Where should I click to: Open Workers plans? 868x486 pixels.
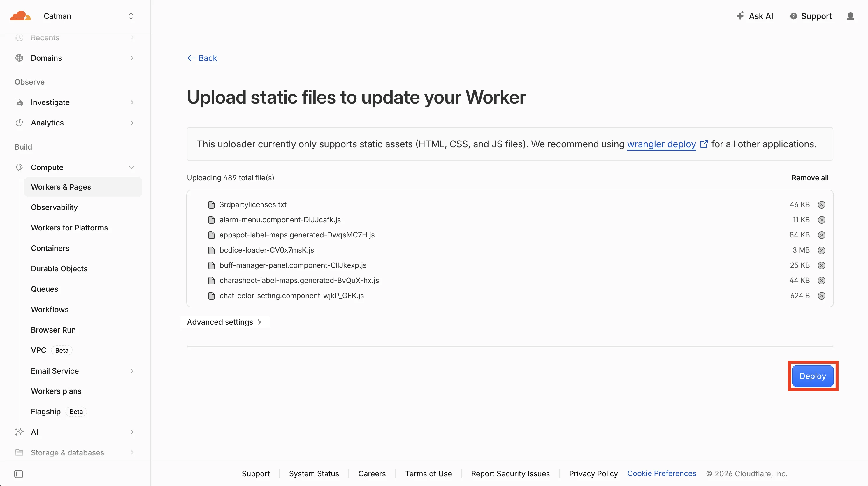click(x=56, y=391)
